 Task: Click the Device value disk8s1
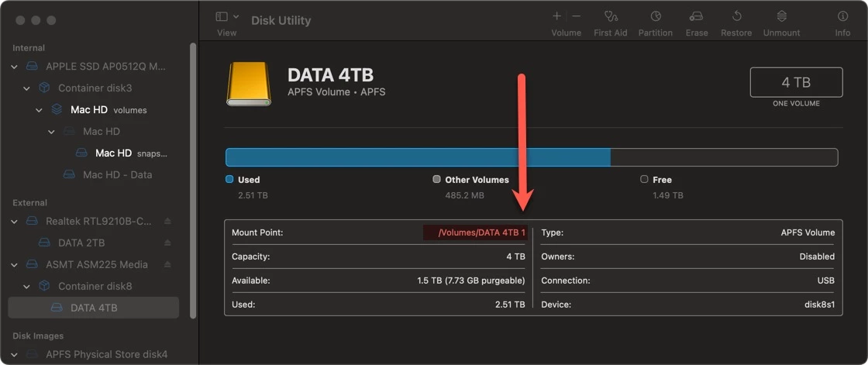point(819,305)
